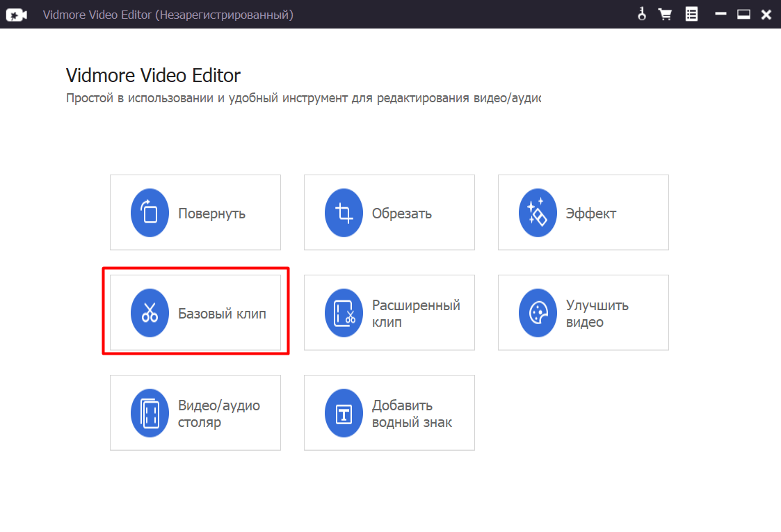Screen dimensions: 781x532
Task: Open the menu list icon in title bar
Action: tap(691, 13)
